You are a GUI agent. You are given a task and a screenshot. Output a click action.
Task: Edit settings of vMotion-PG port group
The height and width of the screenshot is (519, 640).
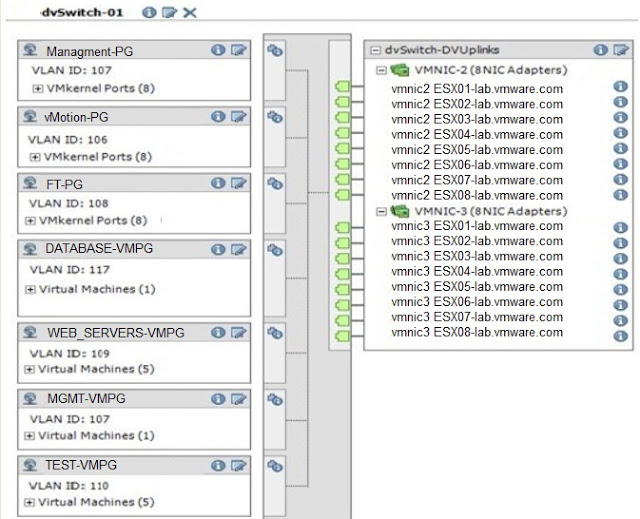238,117
